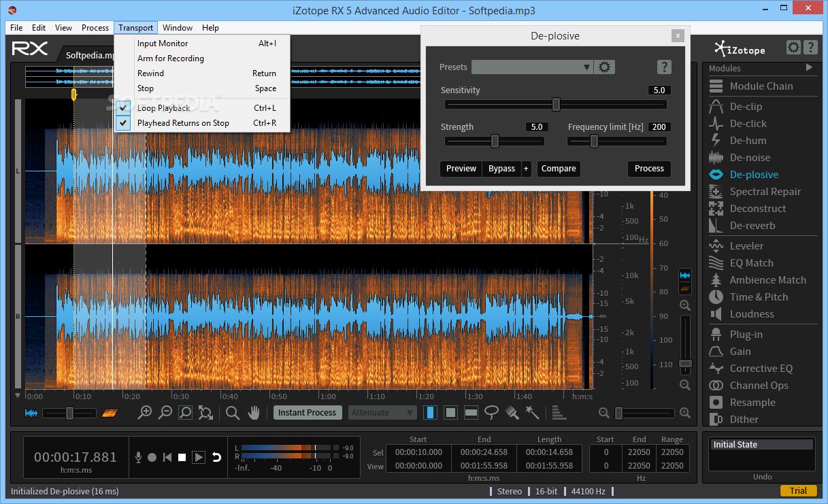Choose the zoom magnifier tool

pos(233,413)
